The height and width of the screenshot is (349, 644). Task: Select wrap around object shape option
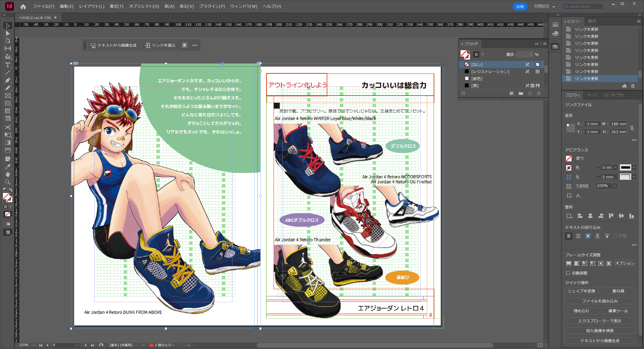pos(588,236)
